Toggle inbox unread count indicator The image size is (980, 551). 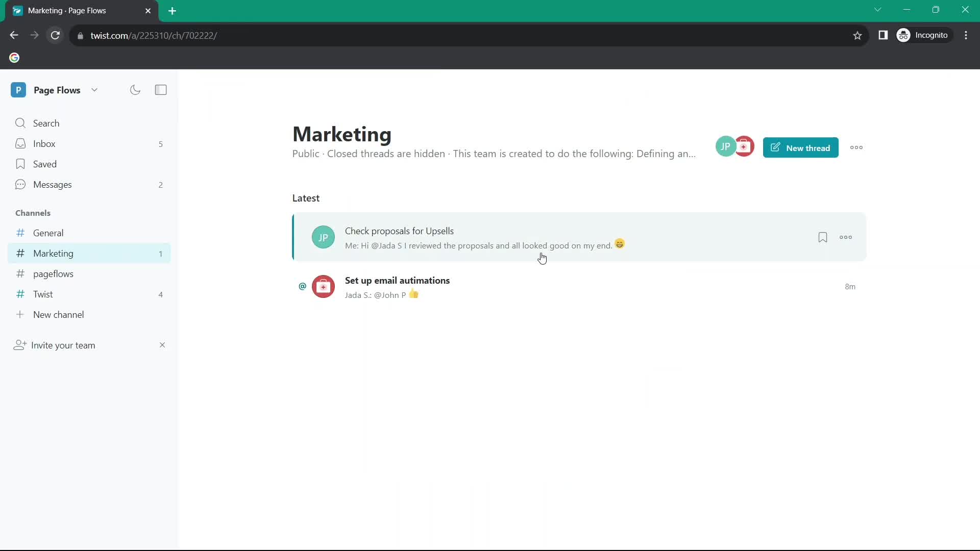click(x=160, y=143)
